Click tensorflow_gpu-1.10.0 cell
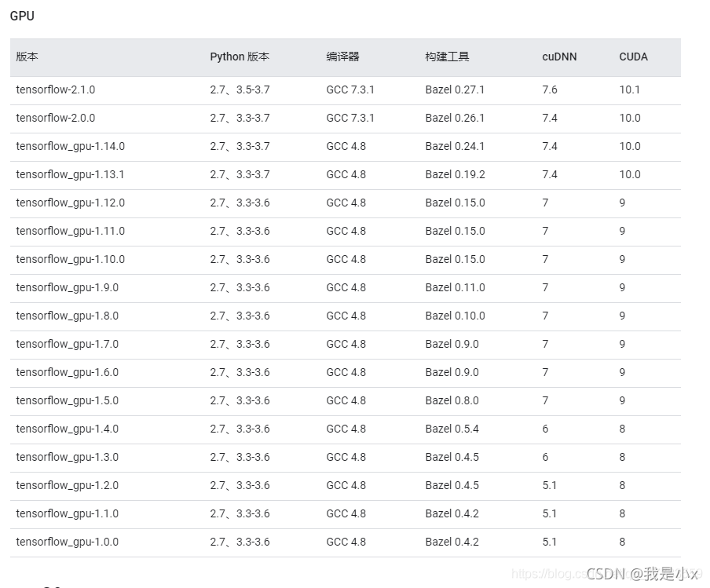This screenshot has width=710, height=588. (x=70, y=259)
